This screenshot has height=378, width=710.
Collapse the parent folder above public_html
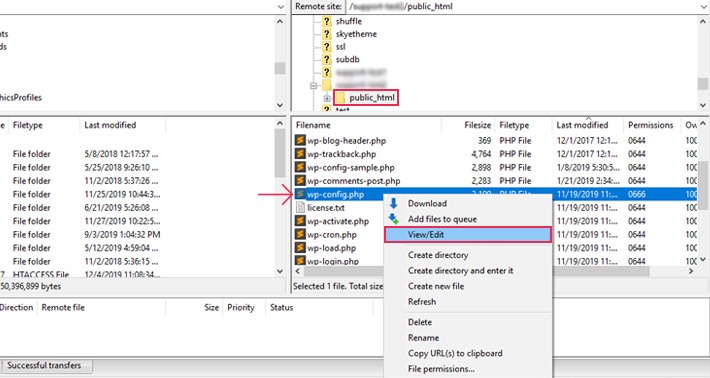click(313, 85)
